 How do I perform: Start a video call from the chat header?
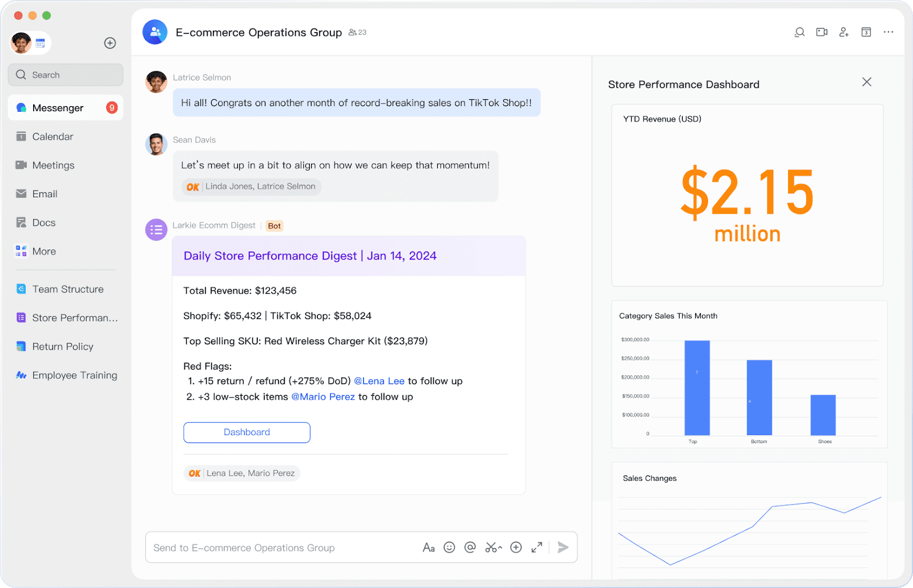821,32
